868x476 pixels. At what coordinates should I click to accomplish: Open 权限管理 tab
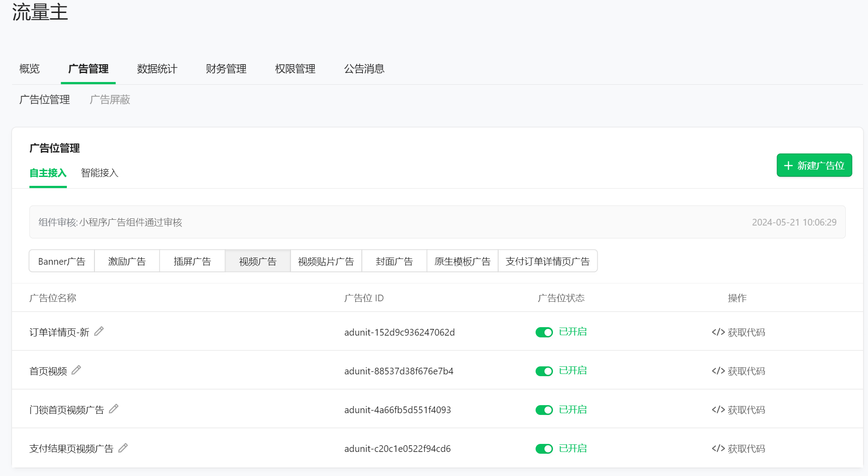click(295, 69)
